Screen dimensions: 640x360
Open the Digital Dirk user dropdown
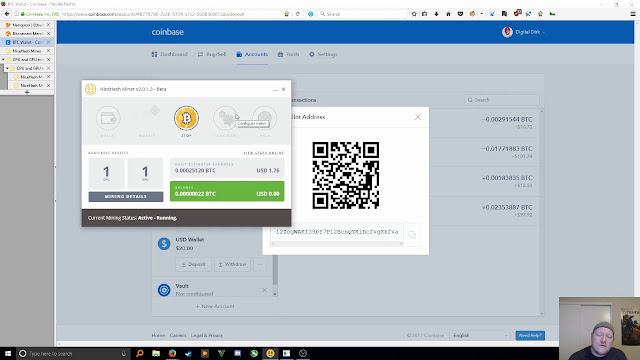point(523,32)
